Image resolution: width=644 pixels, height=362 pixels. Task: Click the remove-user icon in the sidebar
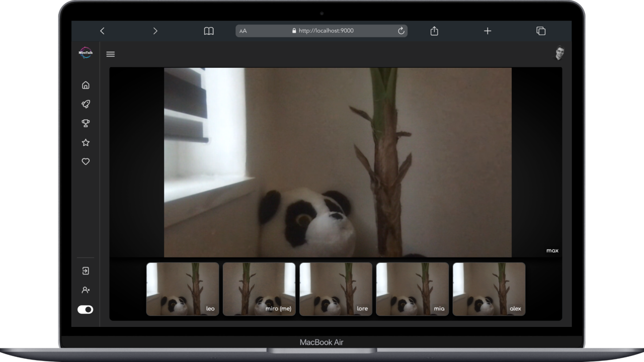86,290
